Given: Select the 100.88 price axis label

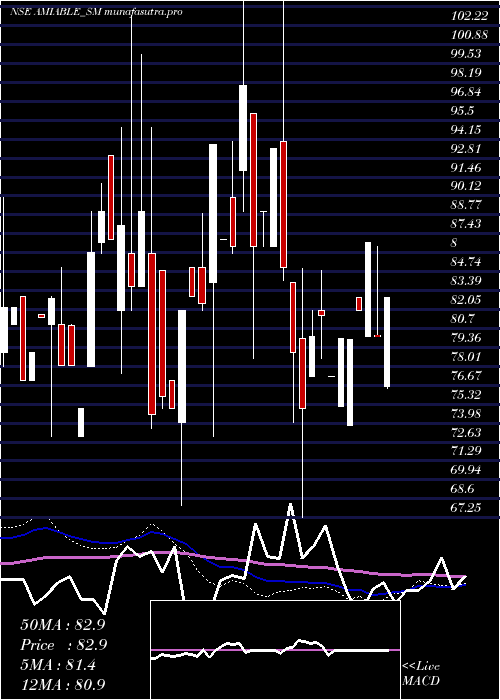Looking at the screenshot, I should coord(468,34).
